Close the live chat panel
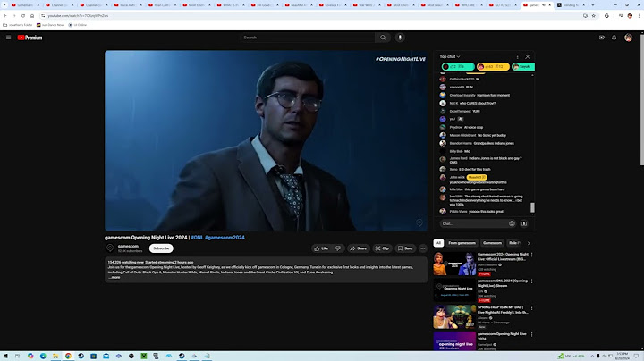This screenshot has width=644, height=361. 528,56
